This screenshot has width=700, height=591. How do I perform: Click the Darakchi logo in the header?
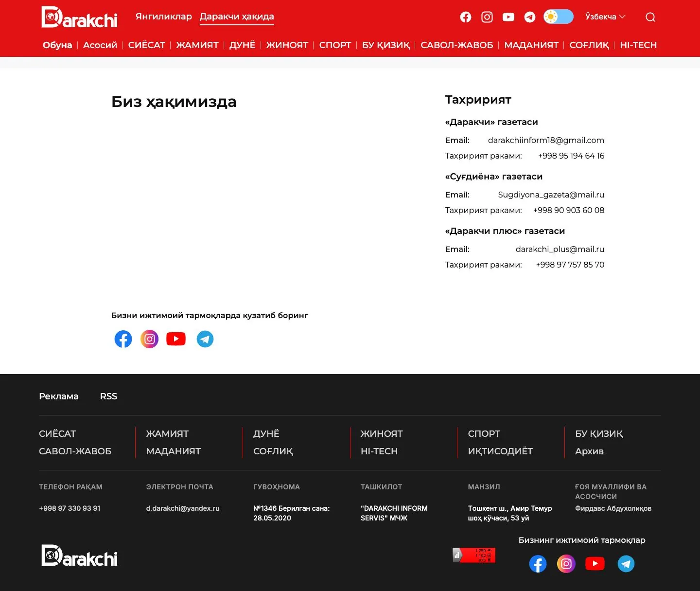(80, 17)
